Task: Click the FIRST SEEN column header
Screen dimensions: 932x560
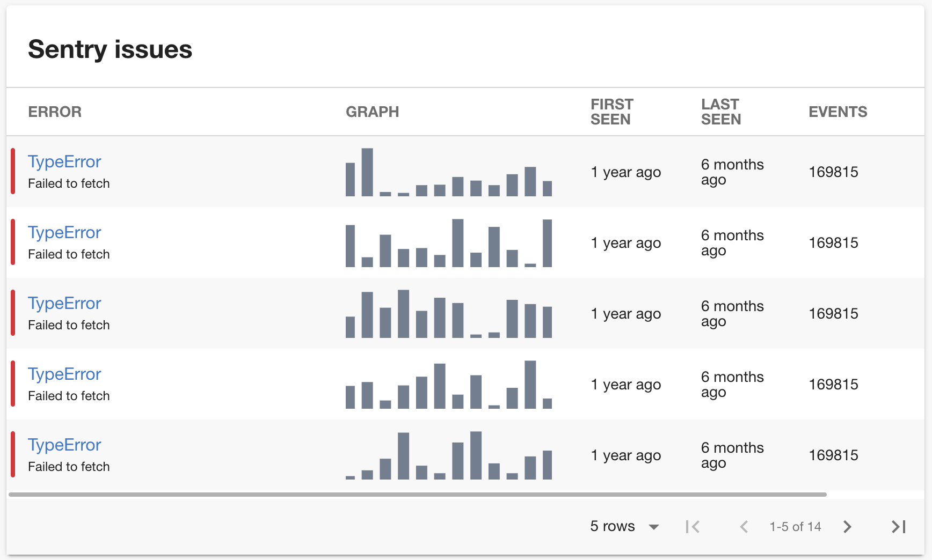Action: (612, 112)
